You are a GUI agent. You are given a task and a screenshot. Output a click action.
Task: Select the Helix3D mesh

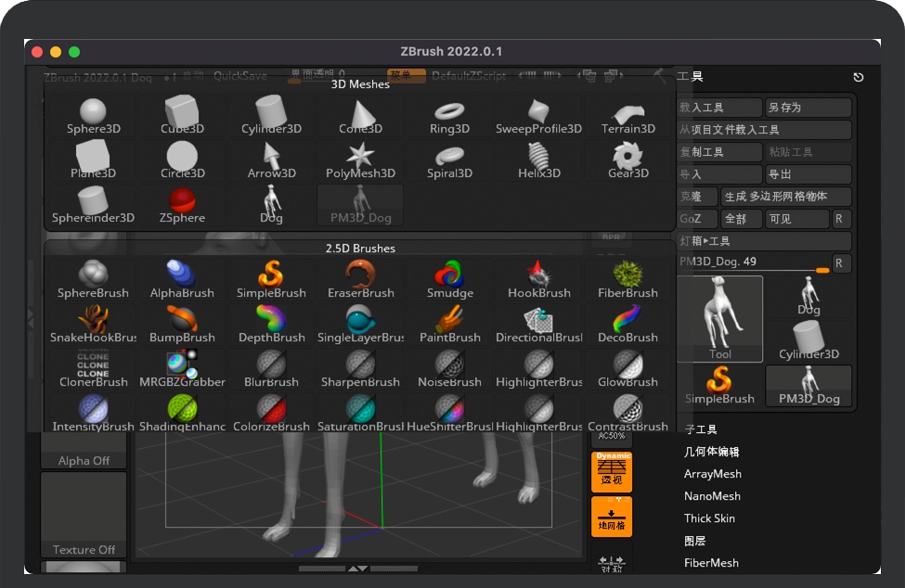538,160
